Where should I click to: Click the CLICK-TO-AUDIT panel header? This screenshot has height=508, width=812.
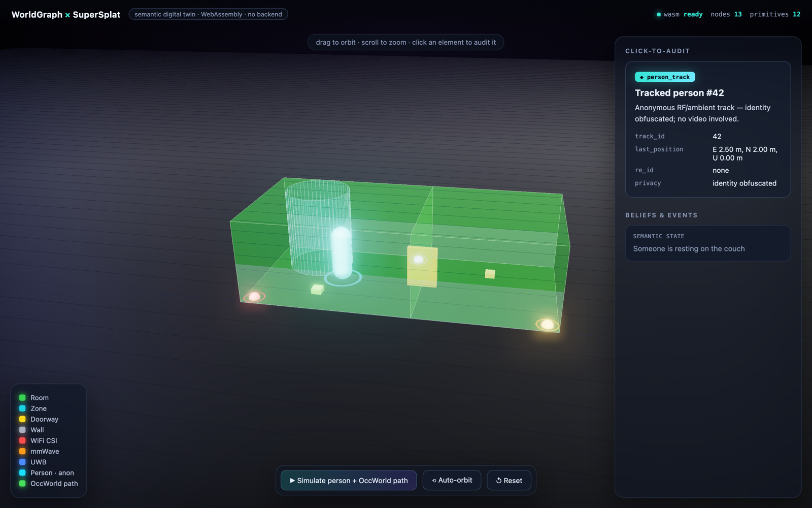[657, 51]
